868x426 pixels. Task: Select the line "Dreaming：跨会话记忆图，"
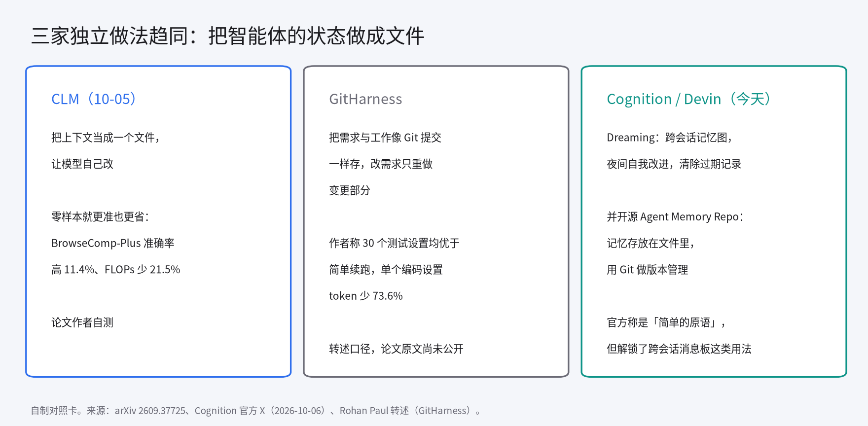[671, 138]
